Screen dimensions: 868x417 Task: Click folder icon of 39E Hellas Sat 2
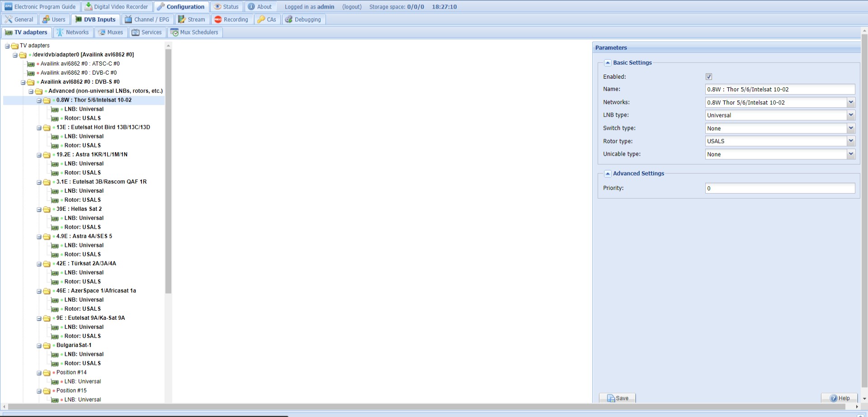click(x=47, y=209)
